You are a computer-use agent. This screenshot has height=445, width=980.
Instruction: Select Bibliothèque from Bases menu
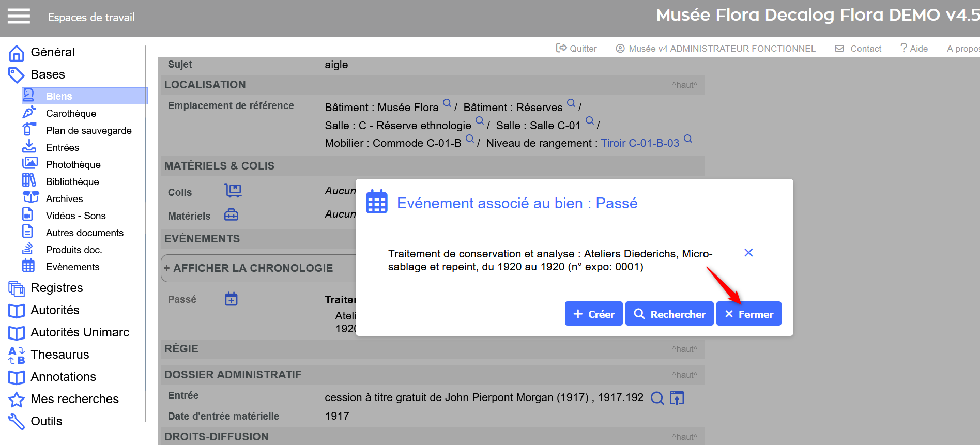(x=72, y=181)
